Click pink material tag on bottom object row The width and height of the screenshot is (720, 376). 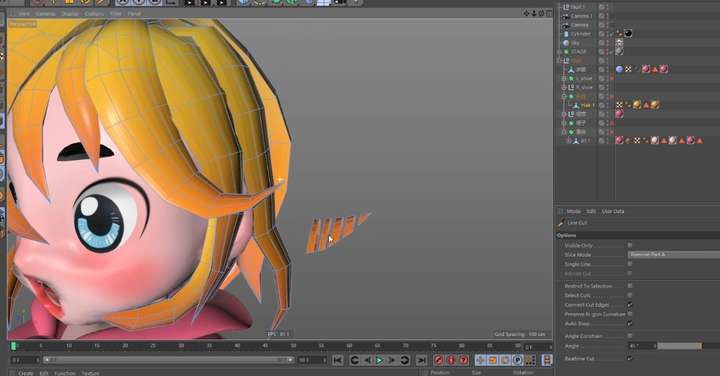pyautogui.click(x=619, y=140)
